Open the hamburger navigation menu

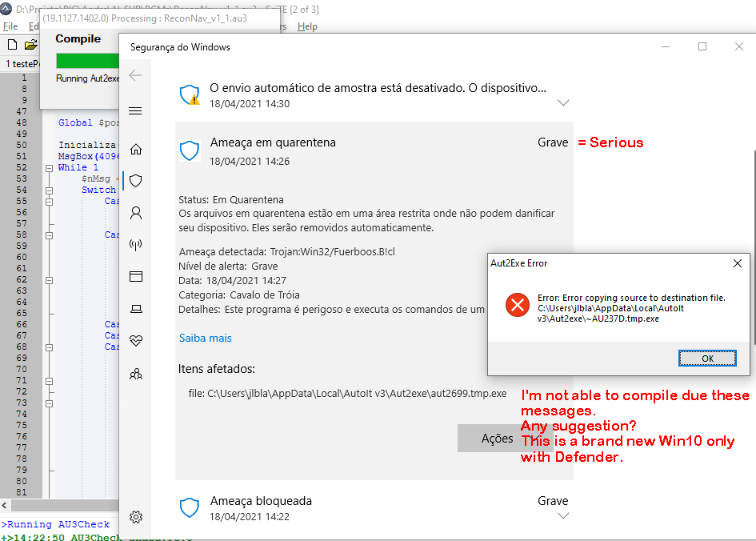[135, 111]
